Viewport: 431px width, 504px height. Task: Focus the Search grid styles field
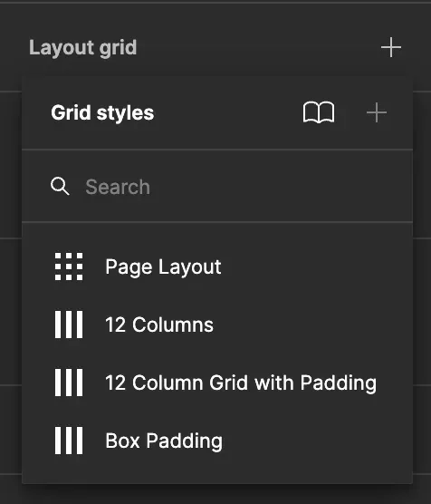tap(217, 187)
